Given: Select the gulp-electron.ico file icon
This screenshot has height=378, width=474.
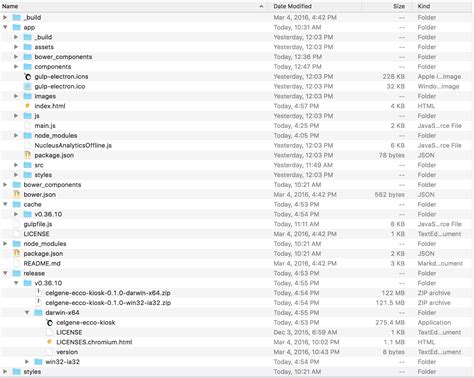Looking at the screenshot, I should click(28, 86).
